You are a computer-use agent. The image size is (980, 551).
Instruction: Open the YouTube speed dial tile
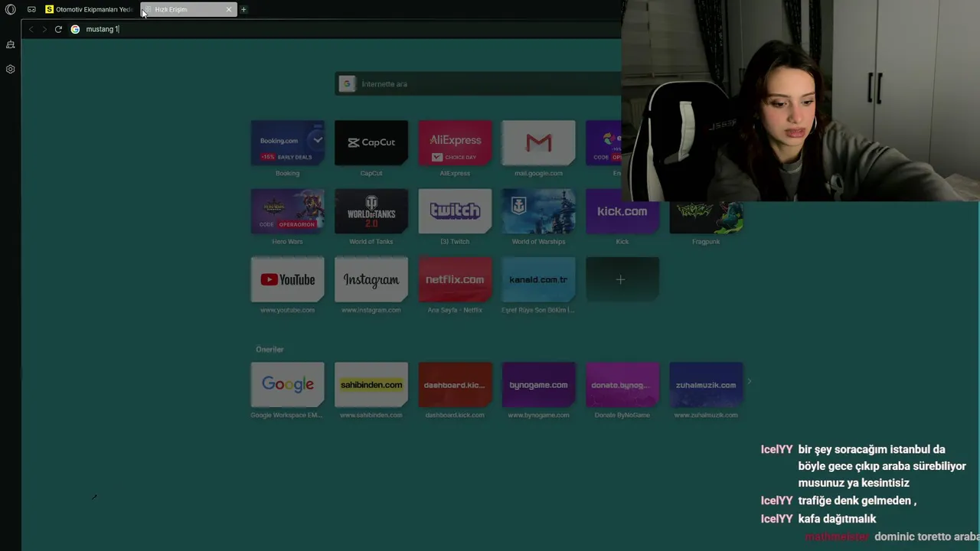pyautogui.click(x=287, y=279)
